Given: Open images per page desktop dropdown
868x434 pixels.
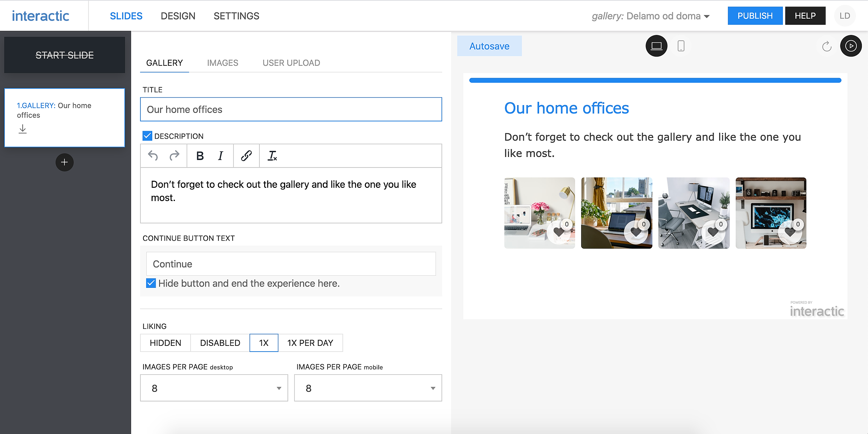Looking at the screenshot, I should pos(214,388).
